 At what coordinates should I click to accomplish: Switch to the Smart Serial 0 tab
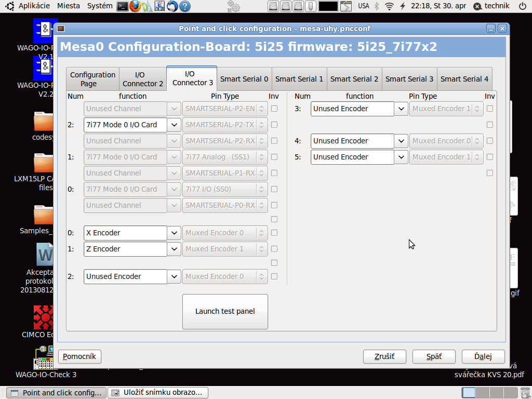244,79
